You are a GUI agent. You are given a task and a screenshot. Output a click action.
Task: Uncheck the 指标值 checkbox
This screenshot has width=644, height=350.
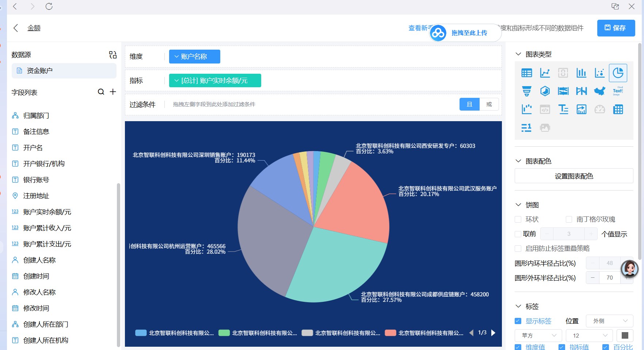pyautogui.click(x=562, y=347)
